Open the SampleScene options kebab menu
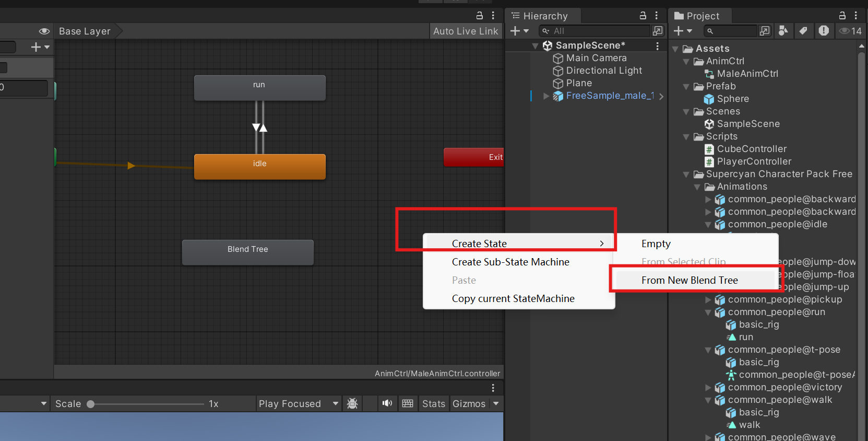The width and height of the screenshot is (868, 441). coord(657,46)
